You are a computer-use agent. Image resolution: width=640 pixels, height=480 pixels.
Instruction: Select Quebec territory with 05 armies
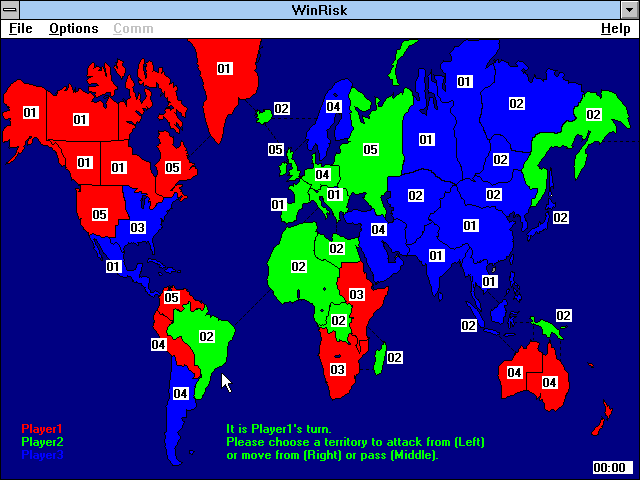tap(172, 167)
